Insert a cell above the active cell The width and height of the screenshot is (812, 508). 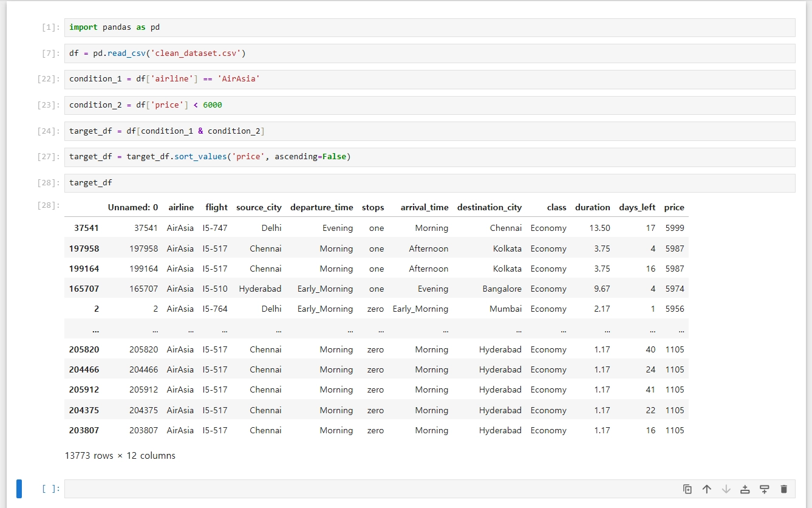point(745,489)
